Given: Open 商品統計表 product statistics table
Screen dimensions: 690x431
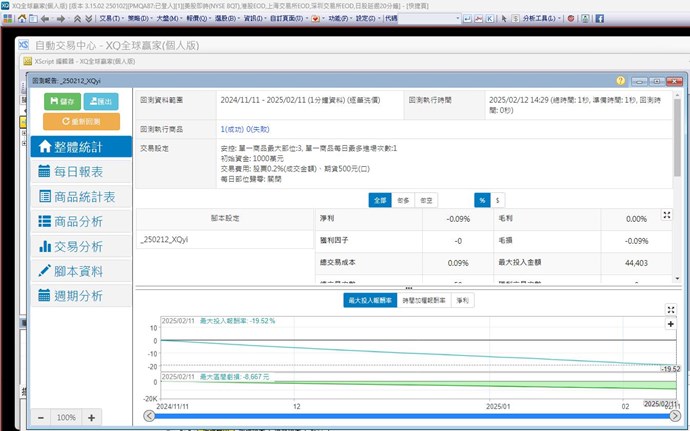Looking at the screenshot, I should coord(81,196).
